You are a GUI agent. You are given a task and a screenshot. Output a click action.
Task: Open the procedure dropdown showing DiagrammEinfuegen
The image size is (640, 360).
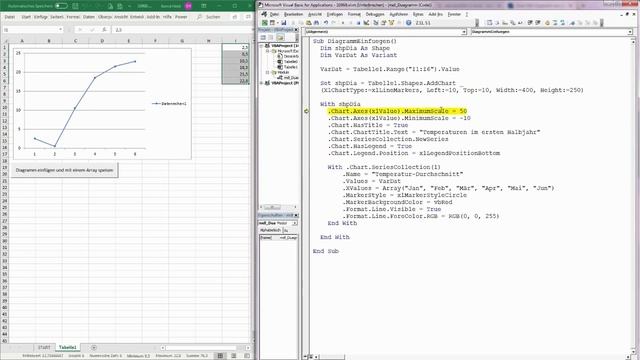630,32
